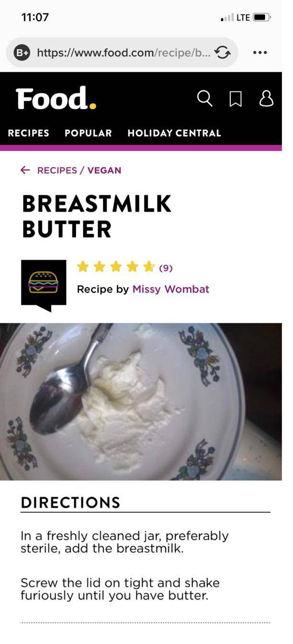Open the RECIPES nav tab
Screen dimensions: 293x644
click(29, 133)
